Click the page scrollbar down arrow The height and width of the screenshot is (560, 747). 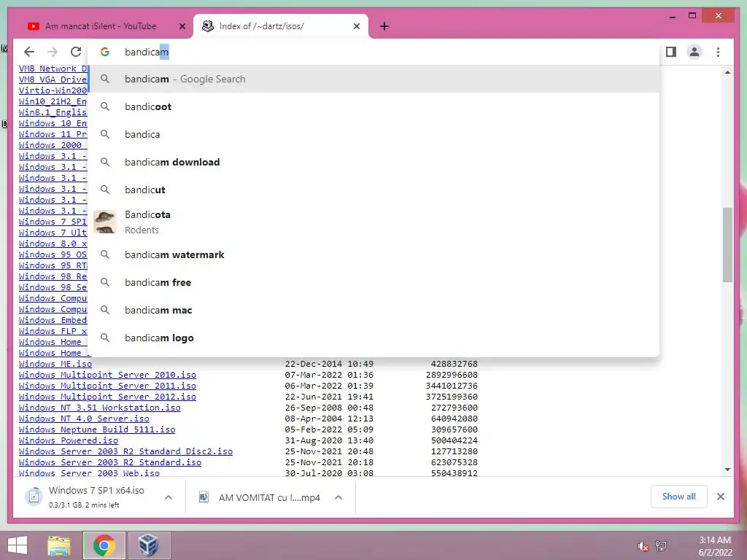[727, 470]
